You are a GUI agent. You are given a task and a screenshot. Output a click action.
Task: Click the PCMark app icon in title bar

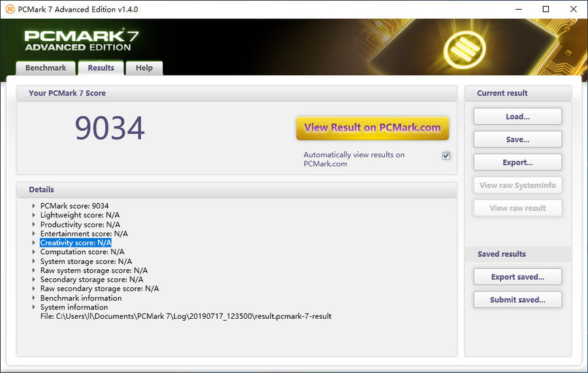(x=10, y=9)
